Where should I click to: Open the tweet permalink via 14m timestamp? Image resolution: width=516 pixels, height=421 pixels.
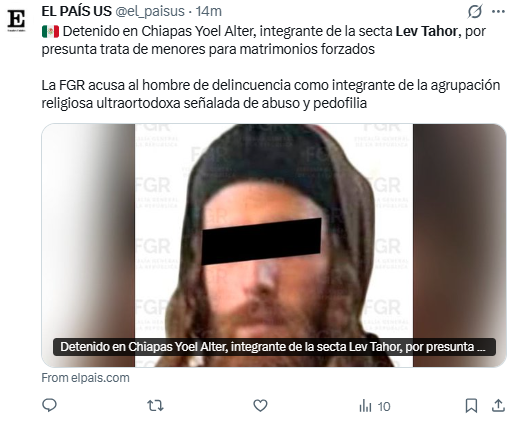click(x=209, y=11)
